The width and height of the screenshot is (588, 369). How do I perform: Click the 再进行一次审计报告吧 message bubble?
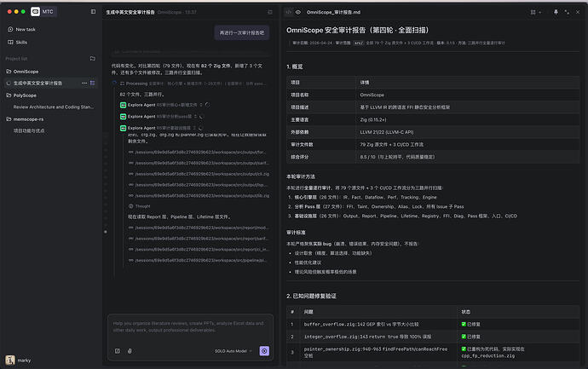coord(242,33)
